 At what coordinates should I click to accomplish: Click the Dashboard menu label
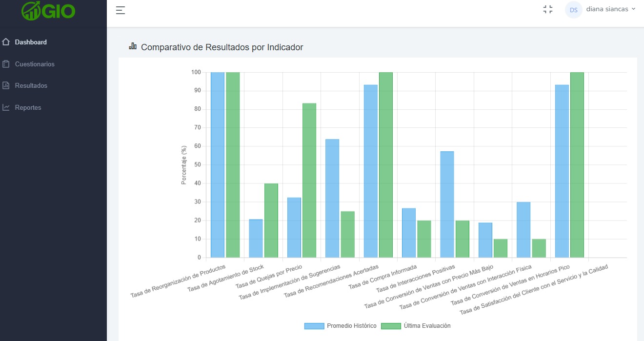click(31, 42)
